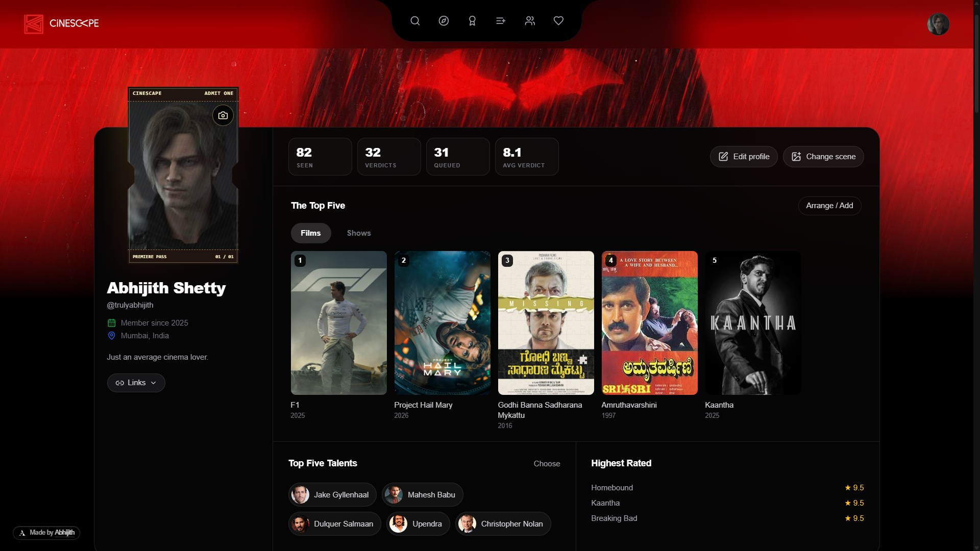This screenshot has height=551, width=980.
Task: Open the search icon in top navigation
Action: [415, 21]
